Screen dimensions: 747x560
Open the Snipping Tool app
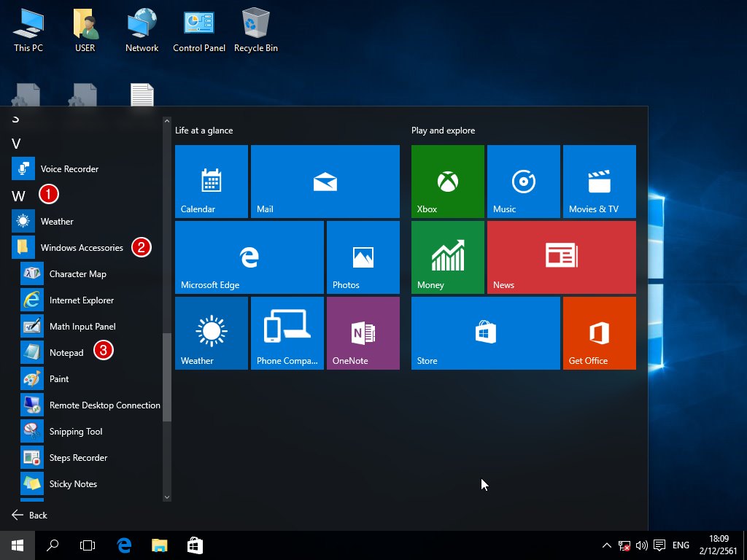(x=75, y=432)
